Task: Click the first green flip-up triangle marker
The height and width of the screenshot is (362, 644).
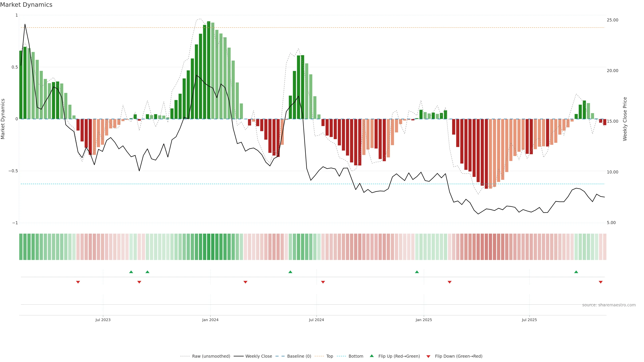Action: coord(131,272)
